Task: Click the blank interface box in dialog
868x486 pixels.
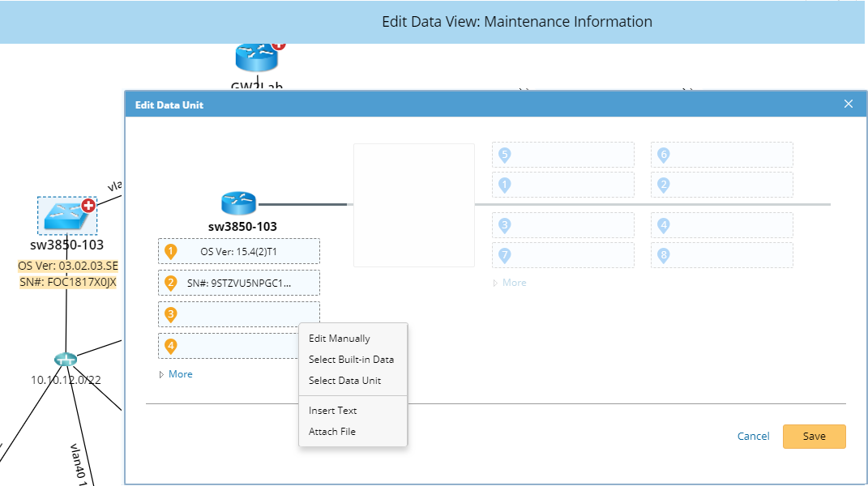Action: click(x=414, y=206)
